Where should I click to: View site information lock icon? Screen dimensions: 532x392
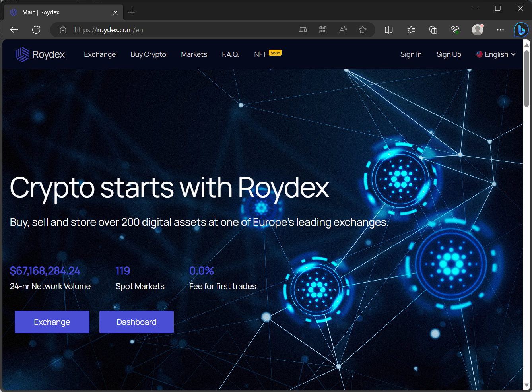[63, 30]
